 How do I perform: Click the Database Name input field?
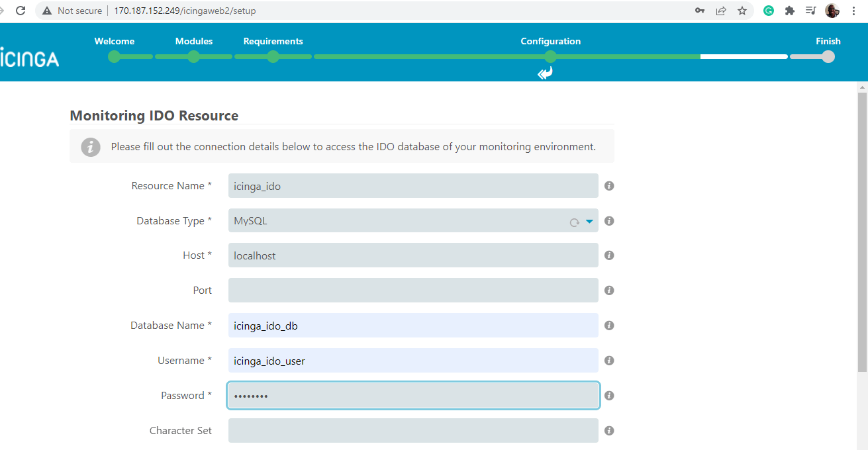(x=413, y=326)
